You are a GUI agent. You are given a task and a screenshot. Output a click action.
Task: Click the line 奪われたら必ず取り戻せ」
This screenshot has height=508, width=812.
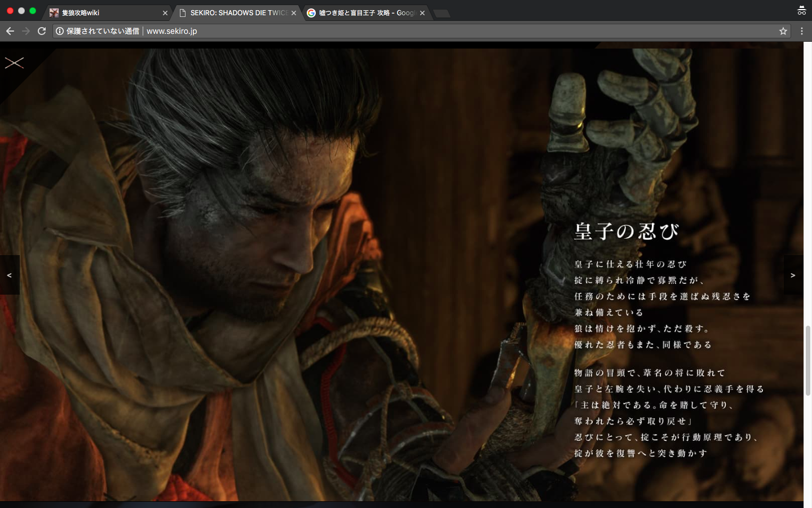coord(633,421)
